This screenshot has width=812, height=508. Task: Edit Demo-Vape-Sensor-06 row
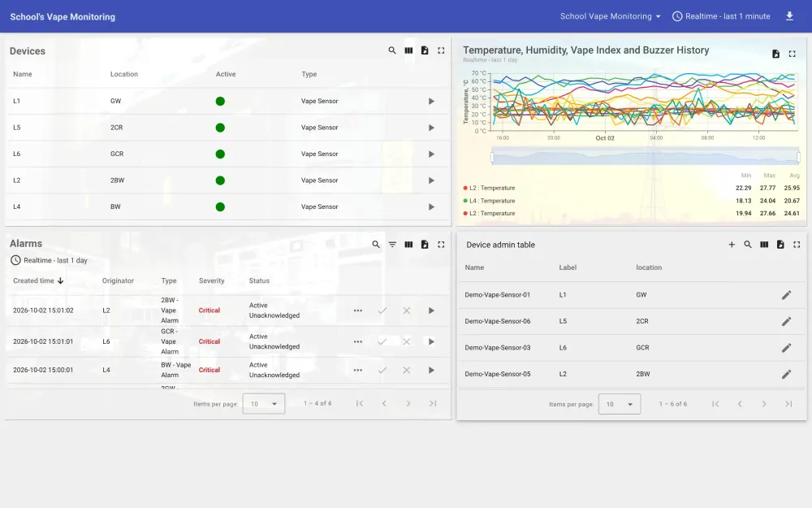786,321
